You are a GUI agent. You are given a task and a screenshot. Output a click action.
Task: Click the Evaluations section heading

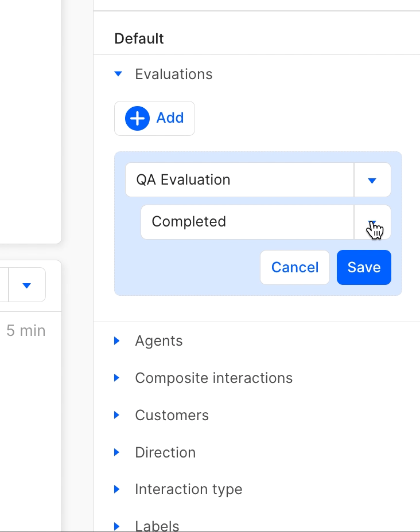click(x=173, y=74)
